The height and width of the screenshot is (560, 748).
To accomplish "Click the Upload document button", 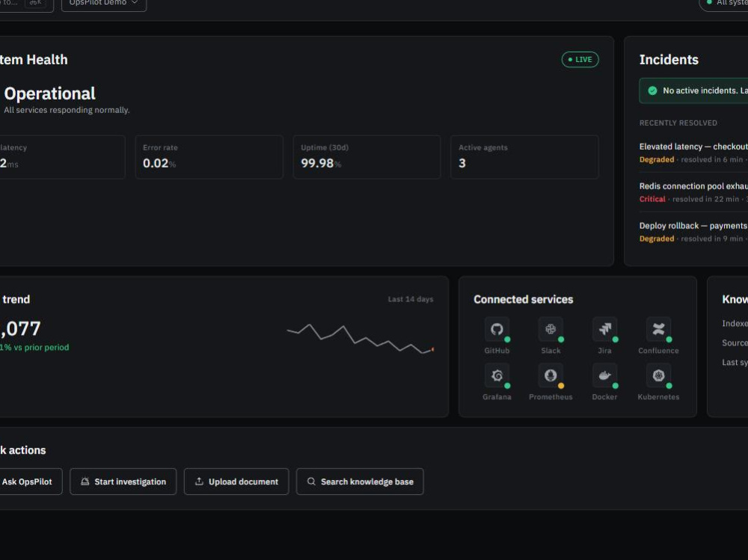I will pyautogui.click(x=236, y=481).
